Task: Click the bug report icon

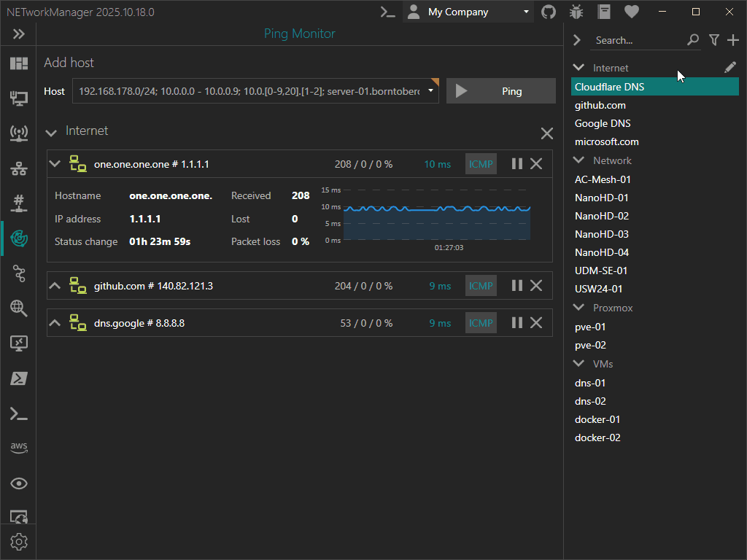Action: (576, 12)
